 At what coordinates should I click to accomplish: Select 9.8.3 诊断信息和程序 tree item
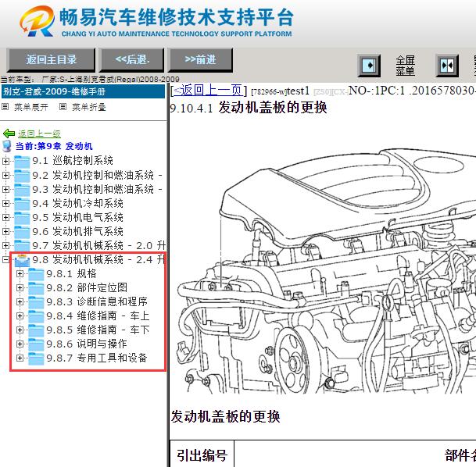[97, 301]
